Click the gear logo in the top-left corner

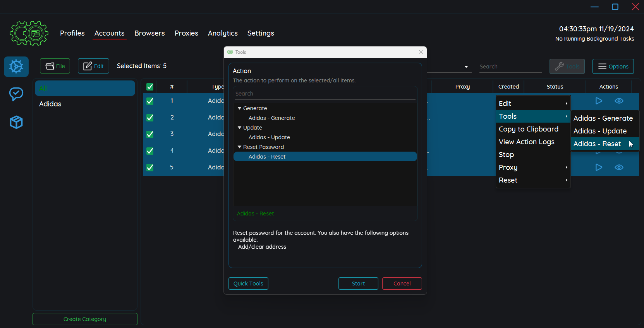29,33
